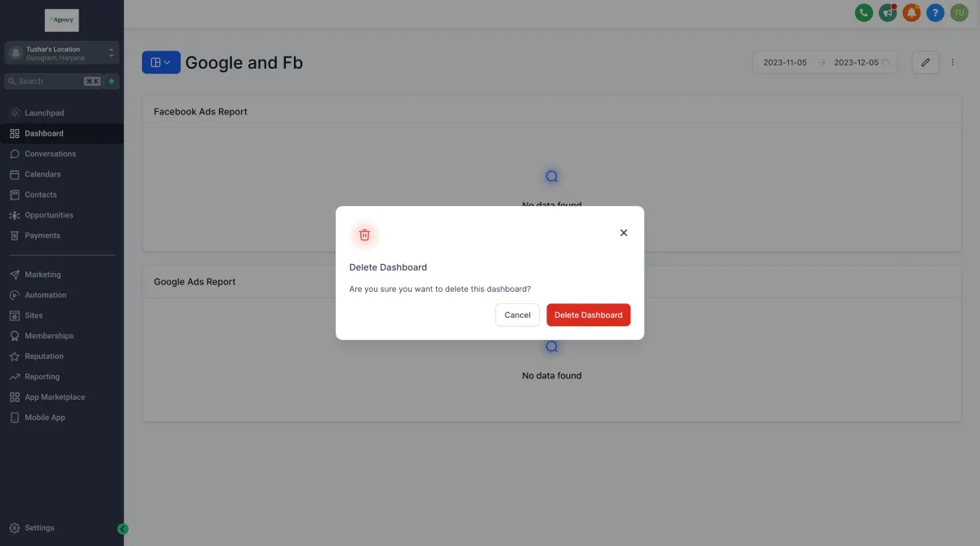Open Payments in the sidebar

62,235
